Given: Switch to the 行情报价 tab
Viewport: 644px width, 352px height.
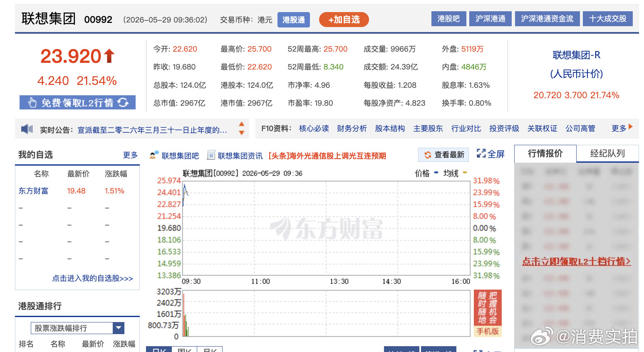Looking at the screenshot, I should (545, 154).
